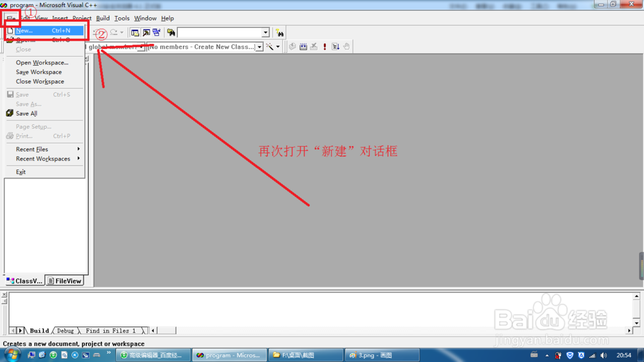Open the Find combo box dropdown arrow
Screen dimensions: 644x362
coord(265,32)
